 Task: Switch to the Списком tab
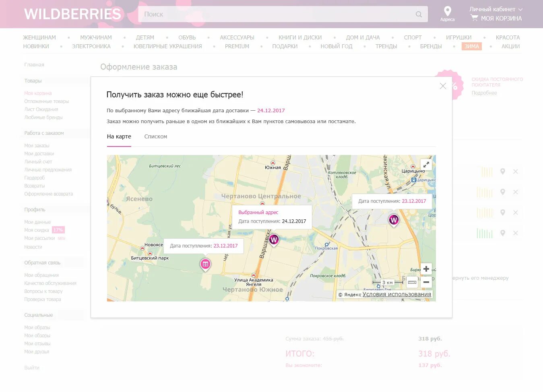coord(156,136)
